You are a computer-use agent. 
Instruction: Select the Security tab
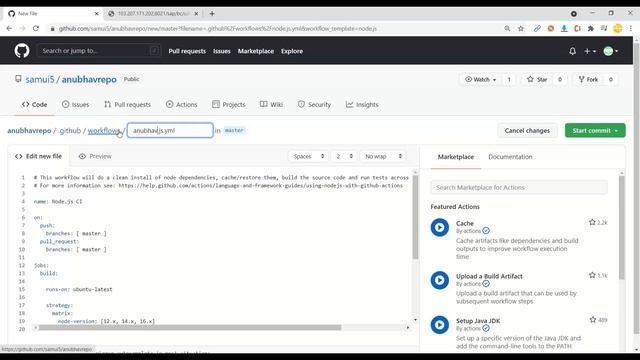click(314, 104)
